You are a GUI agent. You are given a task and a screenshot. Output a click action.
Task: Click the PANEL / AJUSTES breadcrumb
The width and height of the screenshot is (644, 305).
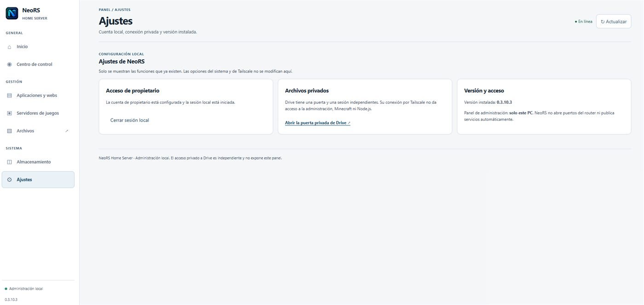(x=115, y=10)
